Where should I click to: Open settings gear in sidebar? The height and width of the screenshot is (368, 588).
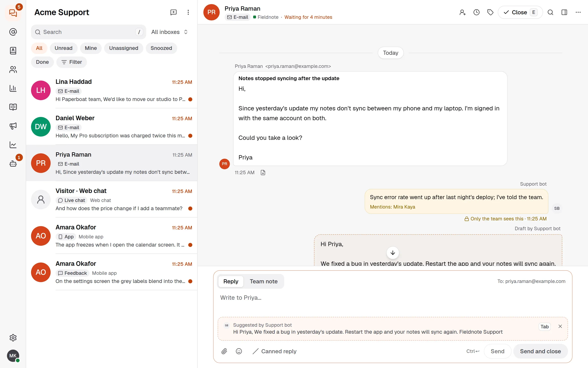[x=13, y=338]
